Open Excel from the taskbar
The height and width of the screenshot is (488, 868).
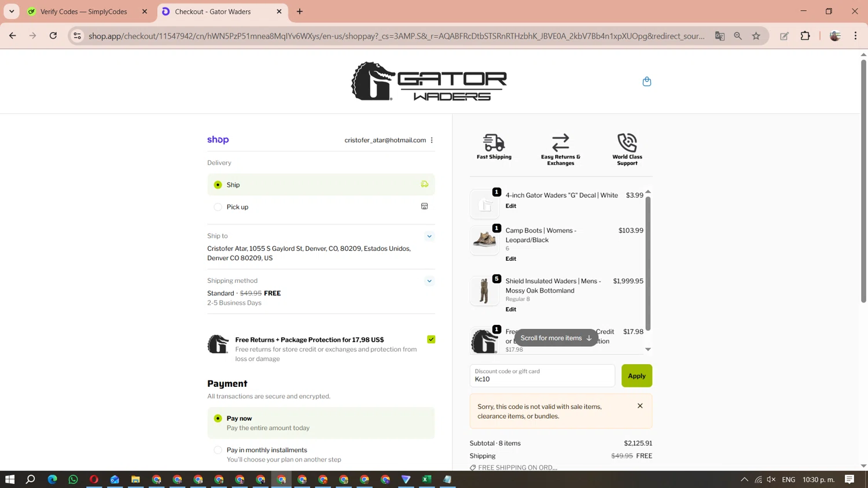[427, 479]
